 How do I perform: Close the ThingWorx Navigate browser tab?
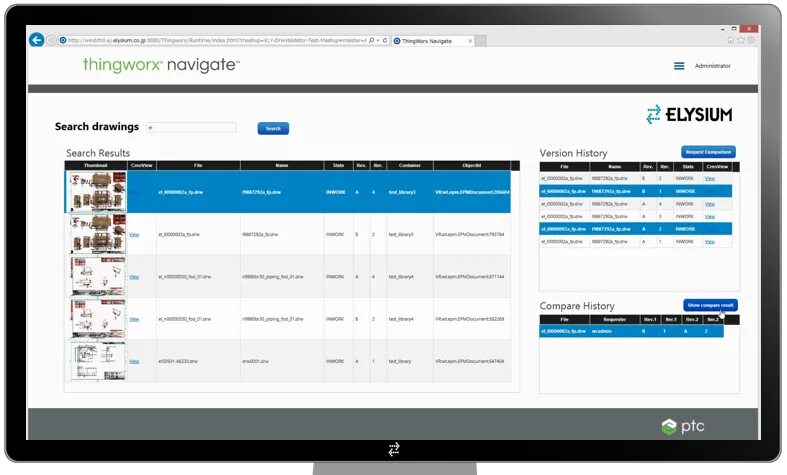(x=470, y=41)
